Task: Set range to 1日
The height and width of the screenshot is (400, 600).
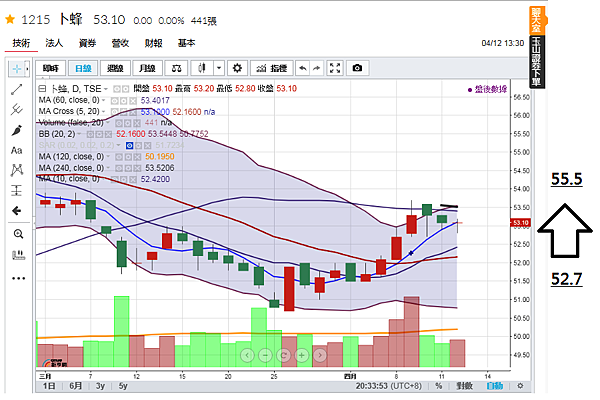Action: [x=49, y=386]
